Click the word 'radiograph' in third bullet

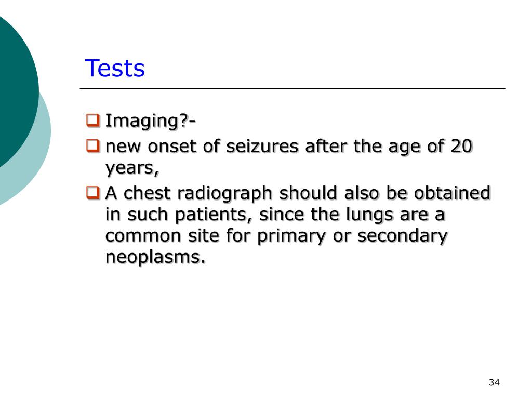(225, 194)
